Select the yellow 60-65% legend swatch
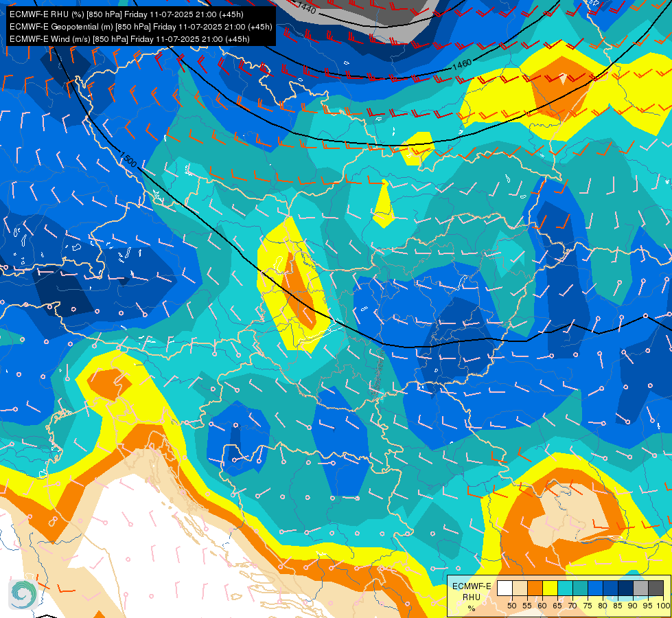The image size is (672, 618). click(551, 588)
